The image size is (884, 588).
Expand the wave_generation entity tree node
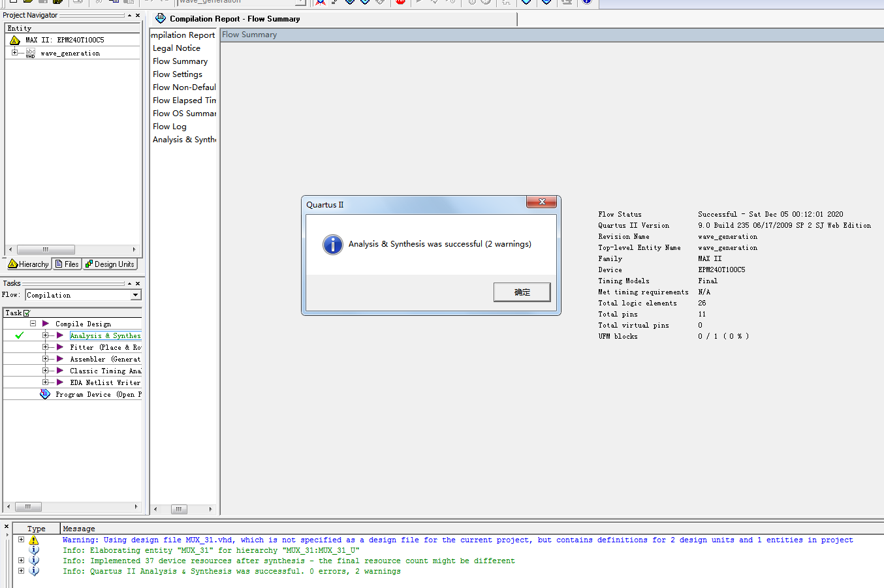pyautogui.click(x=14, y=53)
